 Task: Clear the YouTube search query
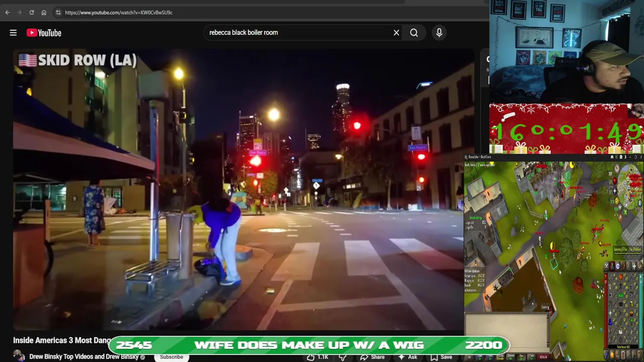click(x=396, y=33)
